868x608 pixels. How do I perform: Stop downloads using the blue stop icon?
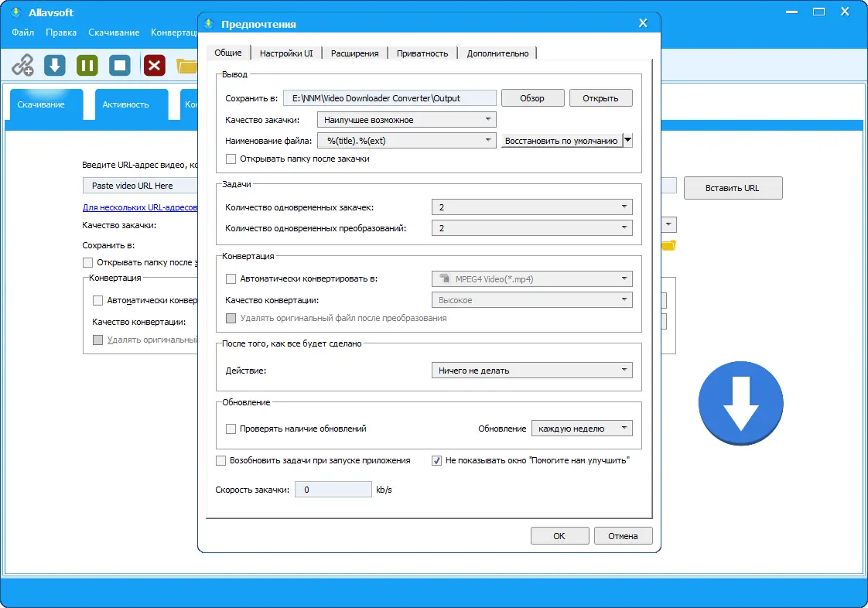(120, 65)
